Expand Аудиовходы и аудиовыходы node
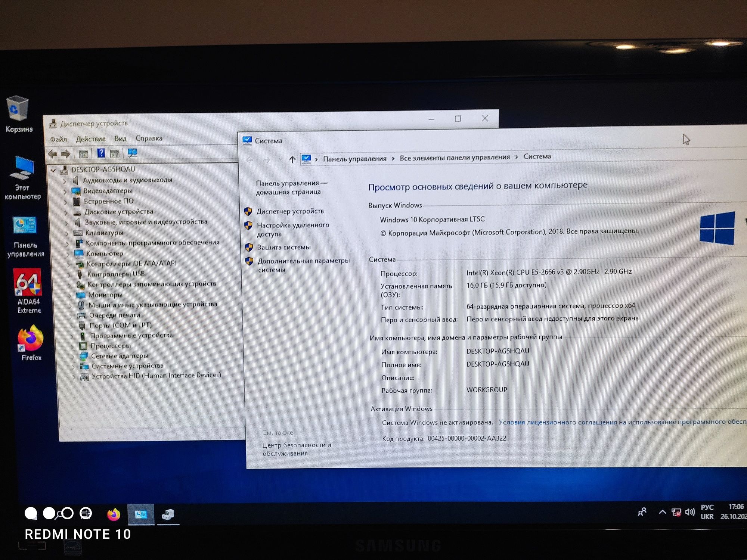 tap(65, 181)
